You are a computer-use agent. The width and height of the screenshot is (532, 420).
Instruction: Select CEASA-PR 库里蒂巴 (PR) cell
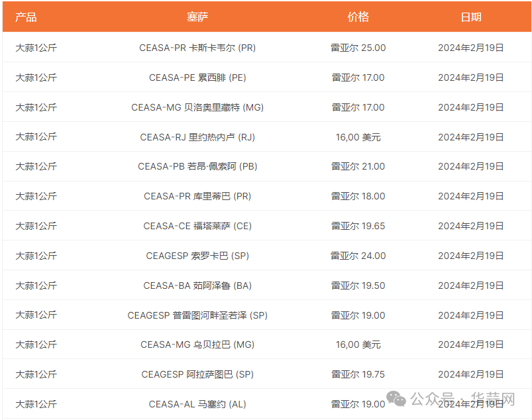(197, 196)
